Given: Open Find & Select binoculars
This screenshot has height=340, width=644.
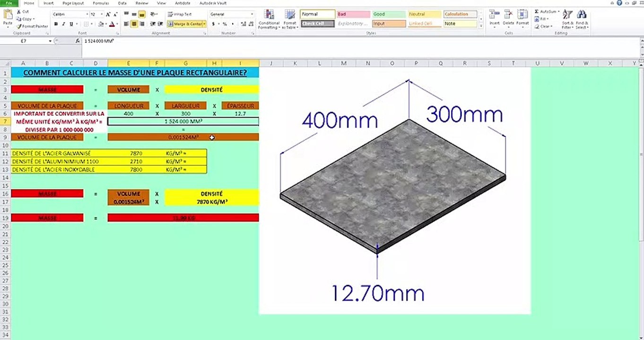Looking at the screenshot, I should pyautogui.click(x=582, y=19).
